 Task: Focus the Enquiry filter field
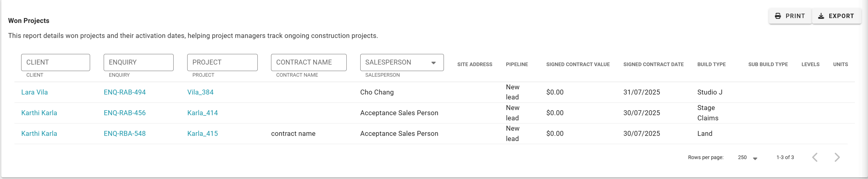click(138, 63)
